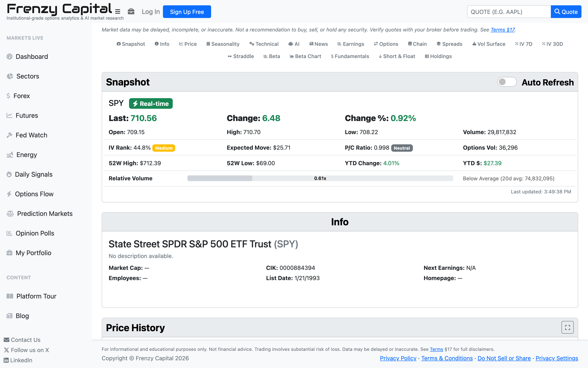Open the Earnings tab
This screenshot has height=368, width=588.
pos(351,44)
